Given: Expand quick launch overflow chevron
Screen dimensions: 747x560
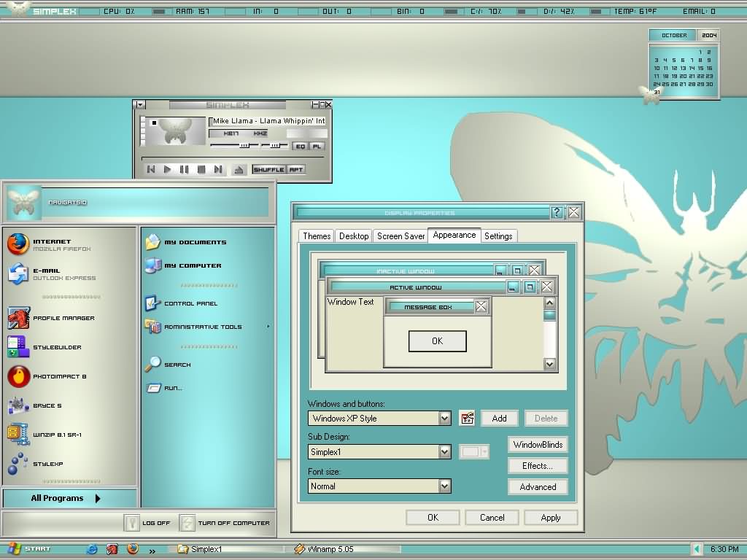Looking at the screenshot, I should point(152,551).
